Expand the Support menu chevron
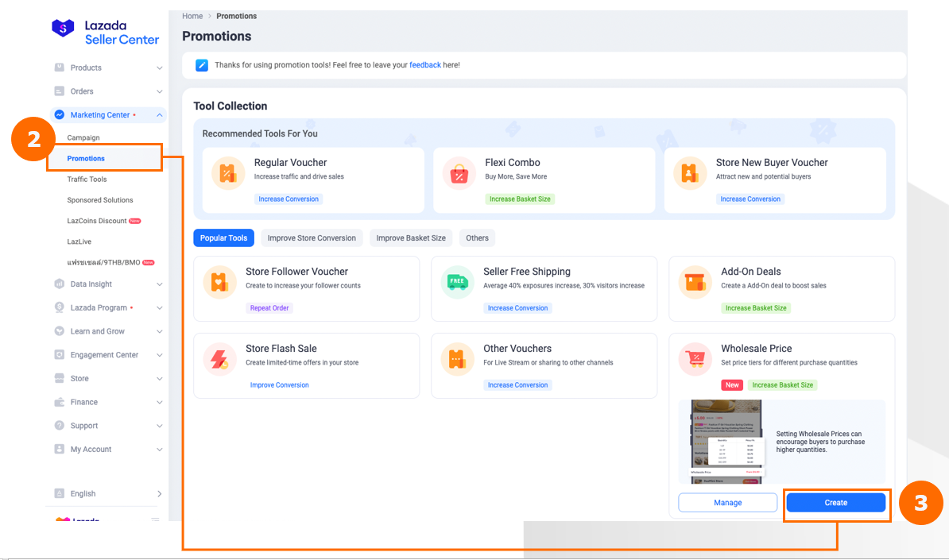The image size is (949, 560). [159, 425]
